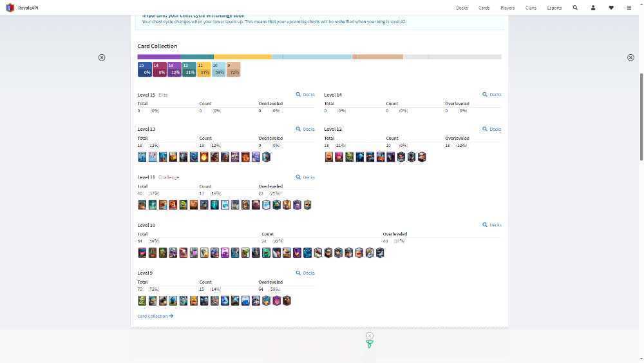Click the teal level 12 badge
Image resolution: width=644 pixels, height=363 pixels.
pyautogui.click(x=189, y=69)
